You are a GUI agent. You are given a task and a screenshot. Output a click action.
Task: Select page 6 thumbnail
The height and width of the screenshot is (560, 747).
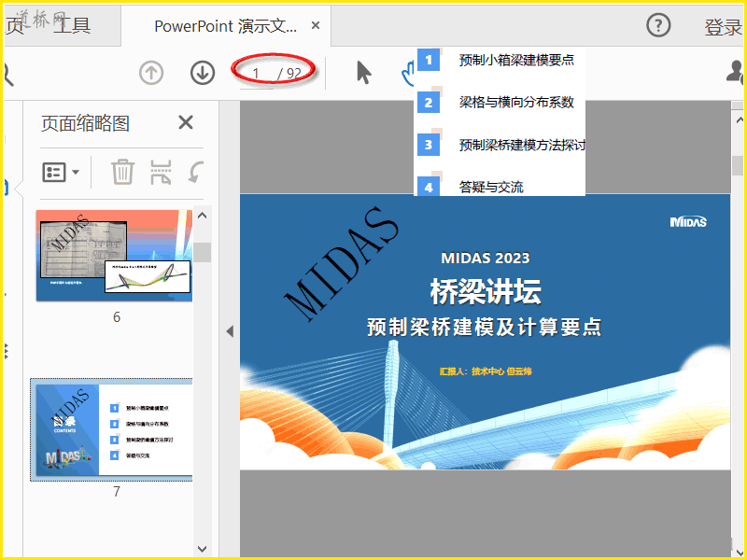coord(114,256)
